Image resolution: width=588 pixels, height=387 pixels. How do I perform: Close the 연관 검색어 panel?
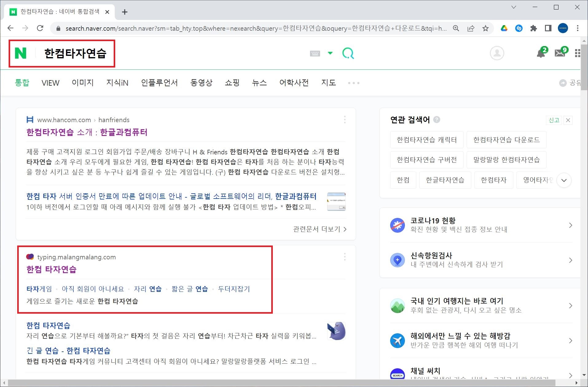click(x=568, y=120)
